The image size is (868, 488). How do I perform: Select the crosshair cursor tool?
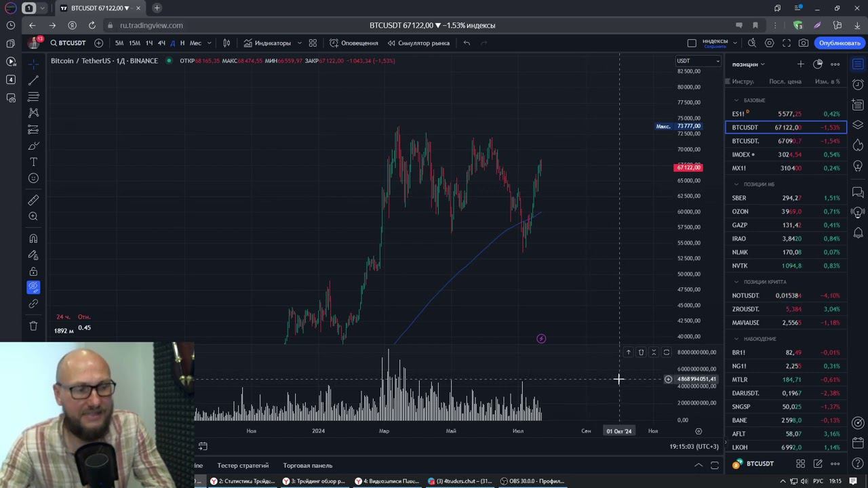(x=33, y=64)
